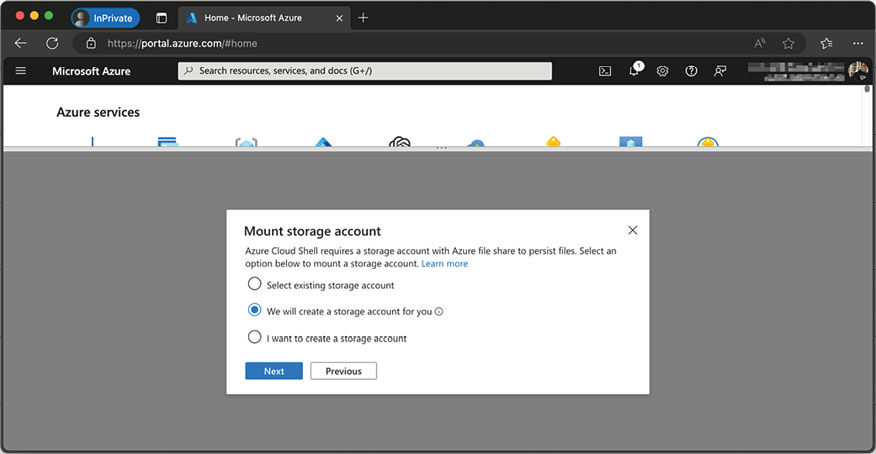Open portal settings gear
This screenshot has width=876, height=454.
click(x=663, y=71)
